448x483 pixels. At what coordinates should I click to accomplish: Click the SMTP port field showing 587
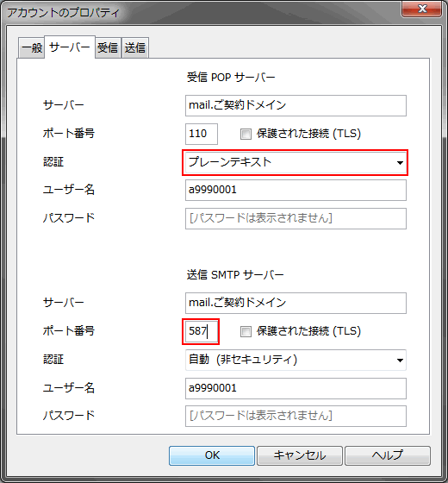point(201,331)
